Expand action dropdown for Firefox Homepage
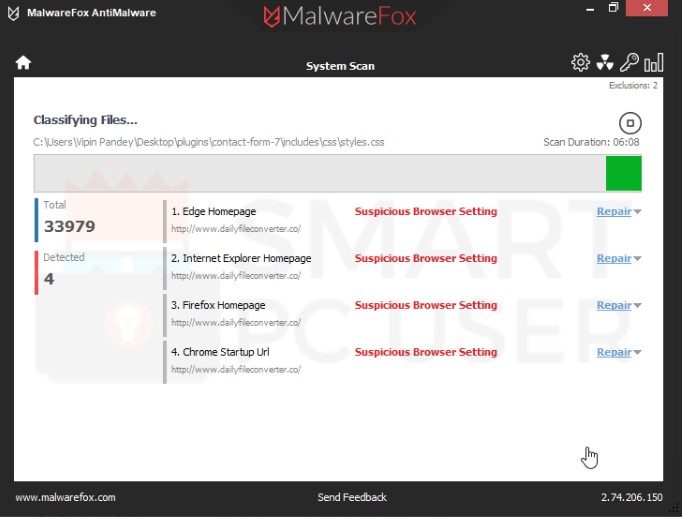This screenshot has height=517, width=682. [x=637, y=306]
